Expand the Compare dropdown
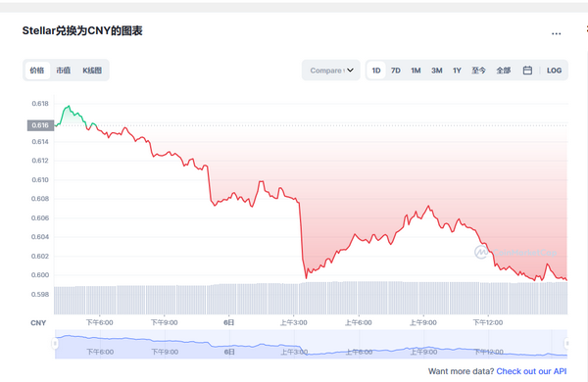 click(331, 71)
